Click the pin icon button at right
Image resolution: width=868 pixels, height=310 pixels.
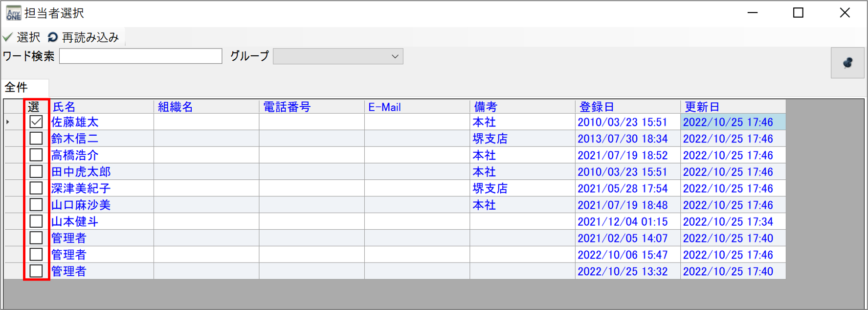(x=847, y=63)
